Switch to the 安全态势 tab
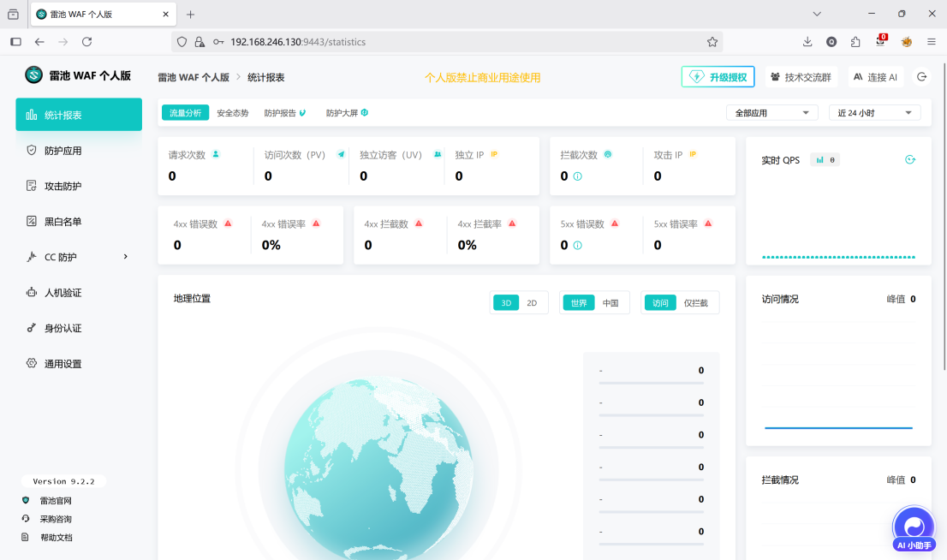This screenshot has width=947, height=560. pyautogui.click(x=233, y=113)
